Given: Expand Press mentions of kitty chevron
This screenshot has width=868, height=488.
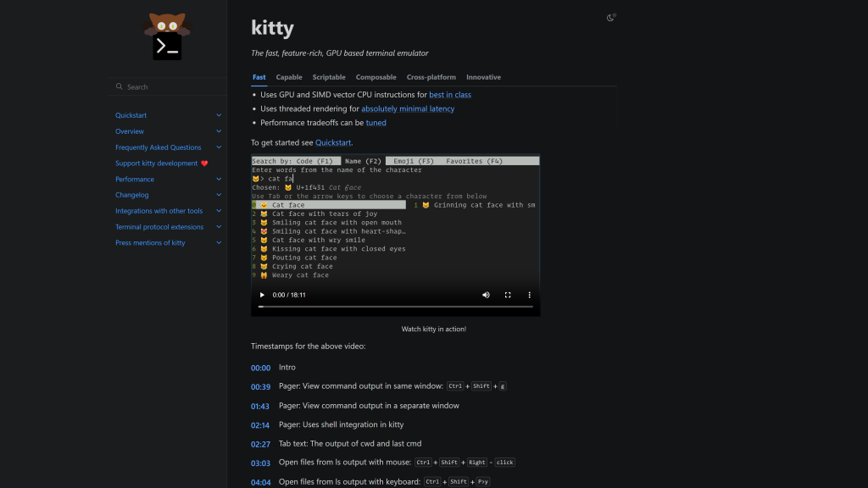Looking at the screenshot, I should [219, 243].
